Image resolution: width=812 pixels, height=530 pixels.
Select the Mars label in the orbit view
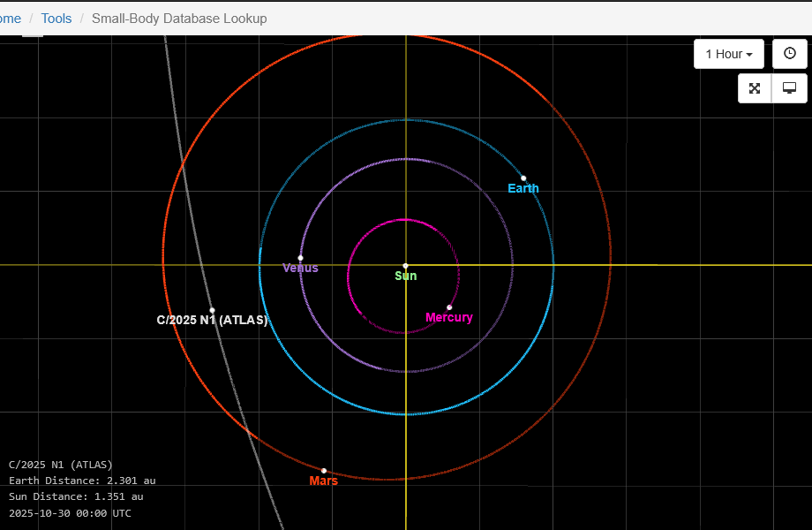click(x=324, y=481)
